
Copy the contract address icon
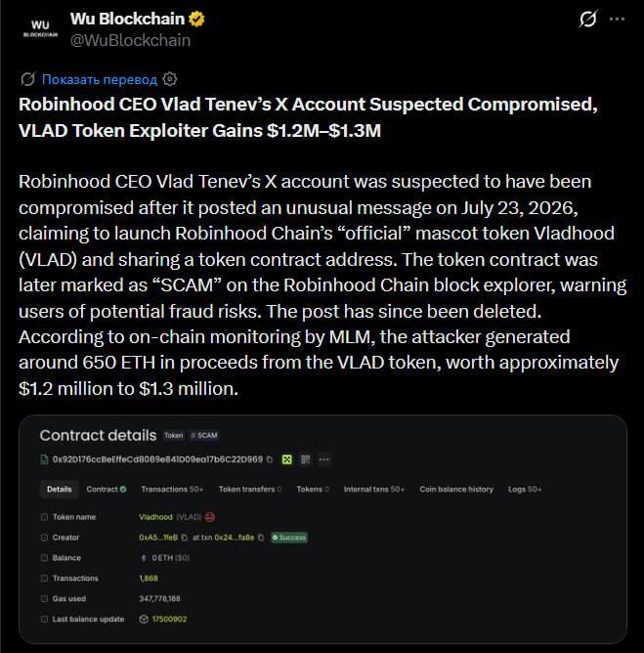coord(270,459)
